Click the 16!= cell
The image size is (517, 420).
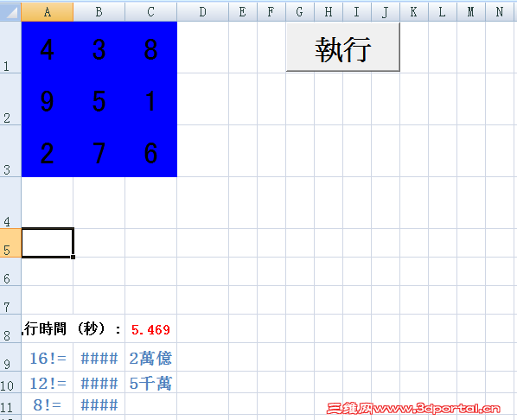pos(48,358)
